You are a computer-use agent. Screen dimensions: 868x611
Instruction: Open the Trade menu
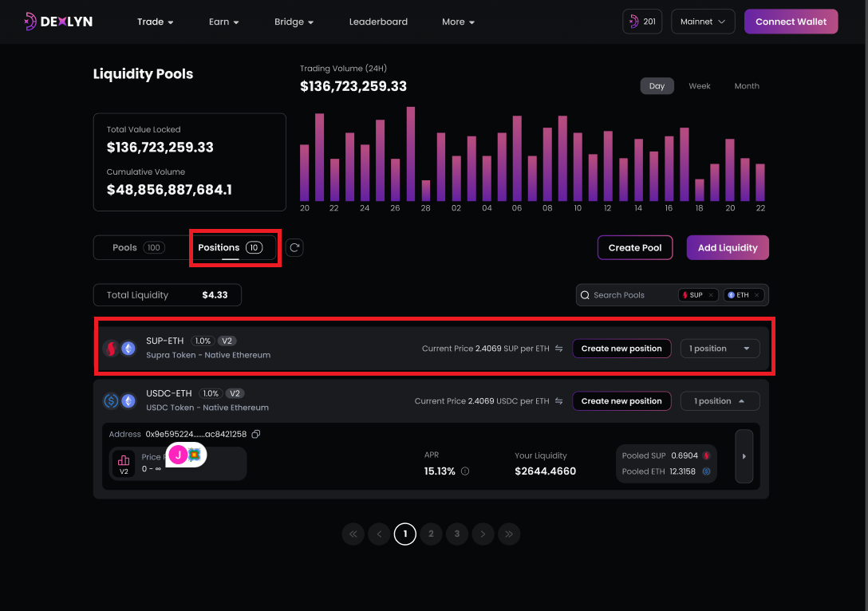coord(155,22)
